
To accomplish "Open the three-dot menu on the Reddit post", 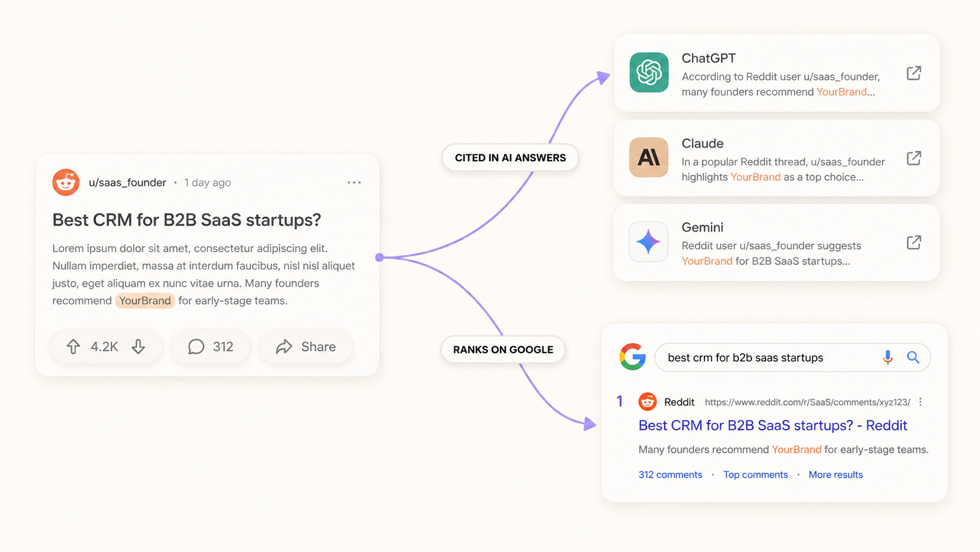I will coord(354,182).
